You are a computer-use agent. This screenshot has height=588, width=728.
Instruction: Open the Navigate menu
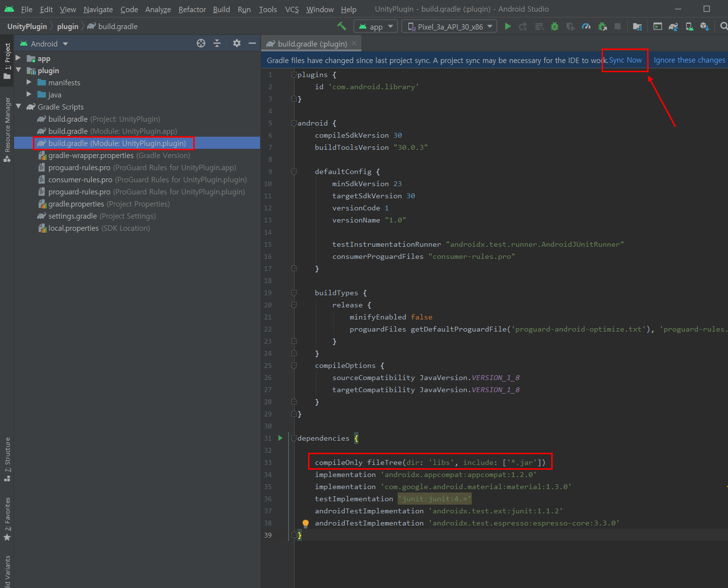click(98, 9)
